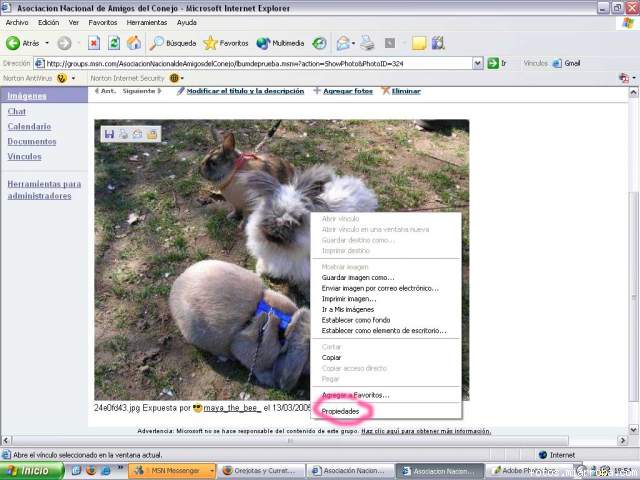Viewport: 640px width, 480px height.
Task: Click the yellow note toolbar icon
Action: click(419, 43)
